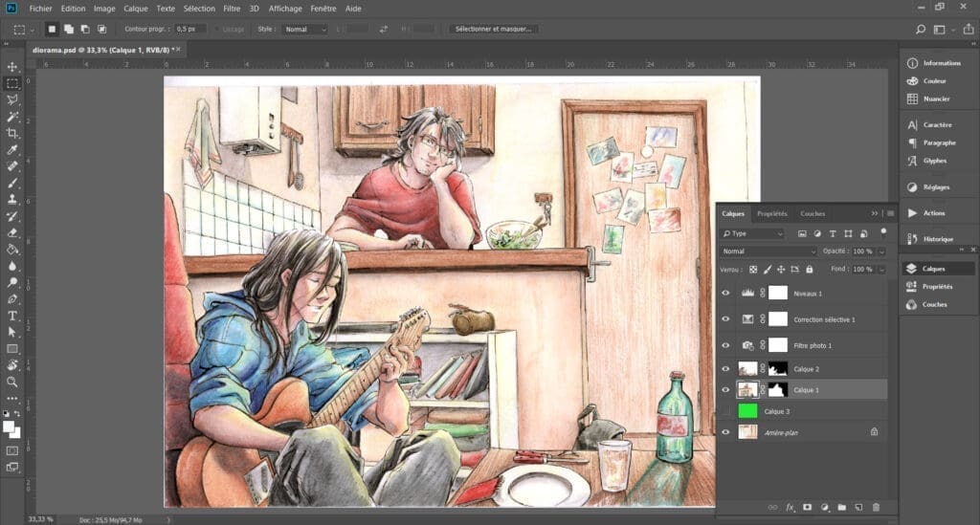Open the layer filter Type dropdown
This screenshot has width=980, height=525.
tap(752, 233)
